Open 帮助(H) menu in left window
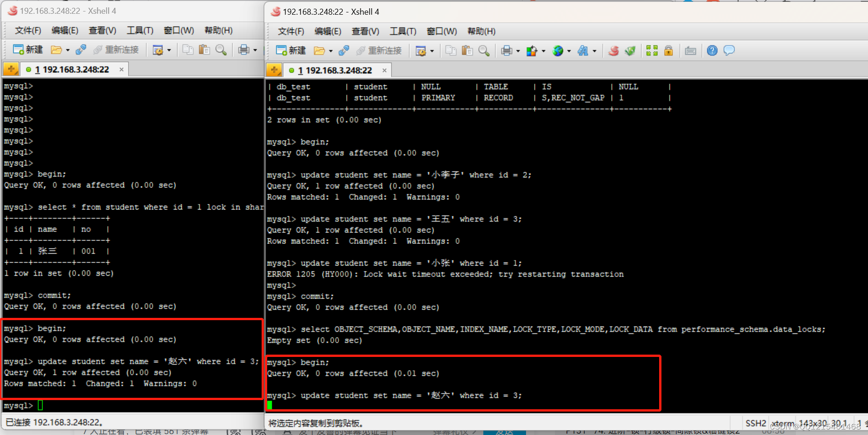The image size is (868, 435). click(x=218, y=30)
